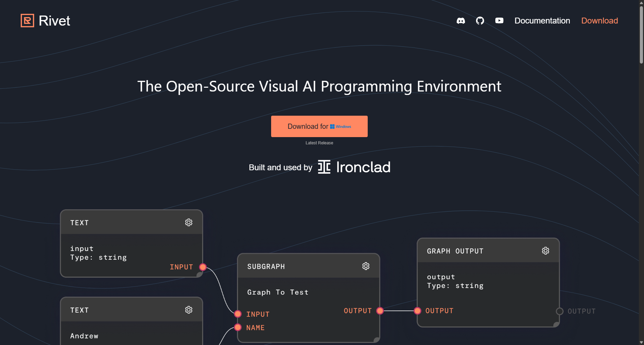Select the SUBGRAPH node title
The height and width of the screenshot is (345, 644).
(x=266, y=267)
